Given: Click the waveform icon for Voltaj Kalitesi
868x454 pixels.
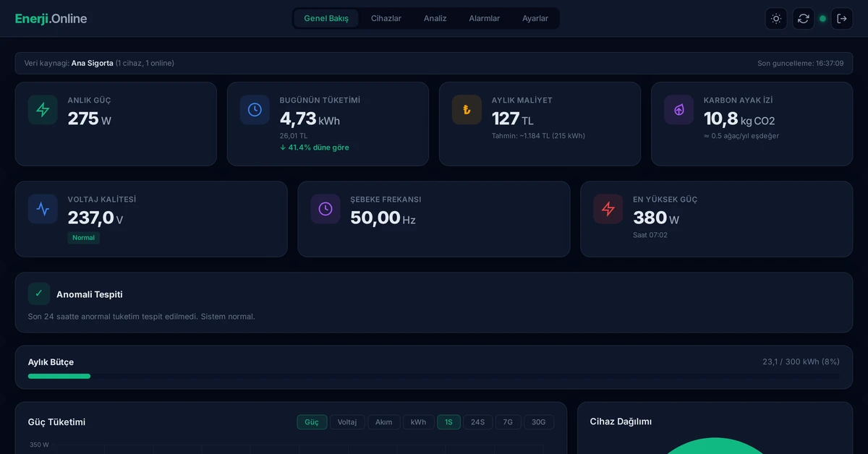Looking at the screenshot, I should tap(43, 209).
